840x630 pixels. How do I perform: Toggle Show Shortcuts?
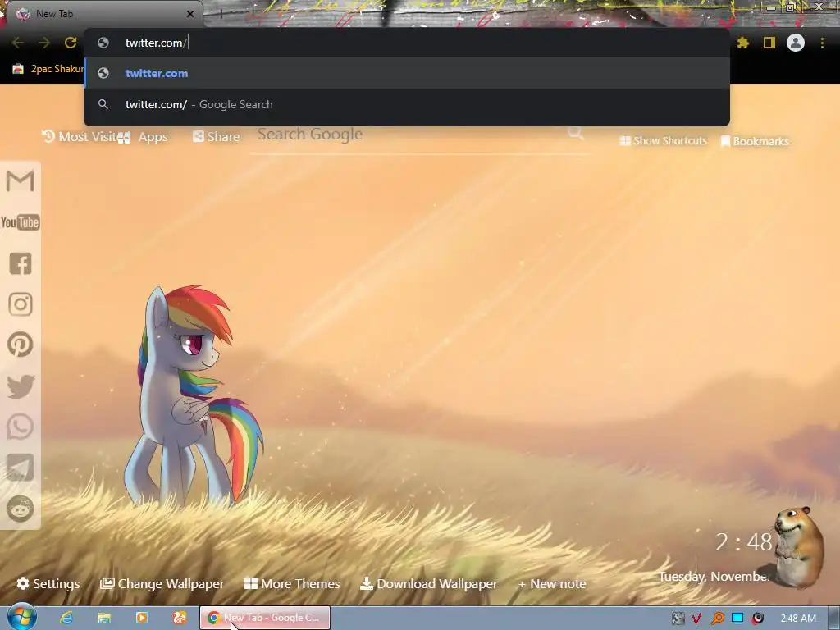[x=663, y=141]
